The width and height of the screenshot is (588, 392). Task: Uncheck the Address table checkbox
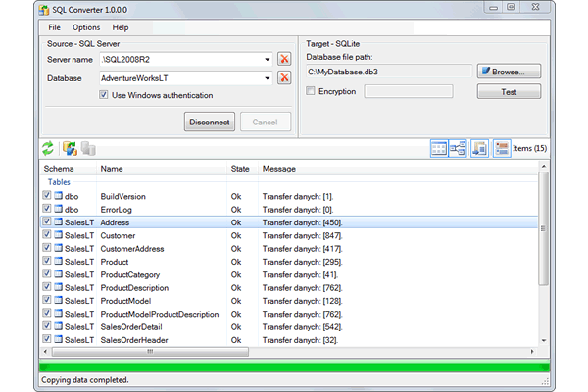(46, 221)
